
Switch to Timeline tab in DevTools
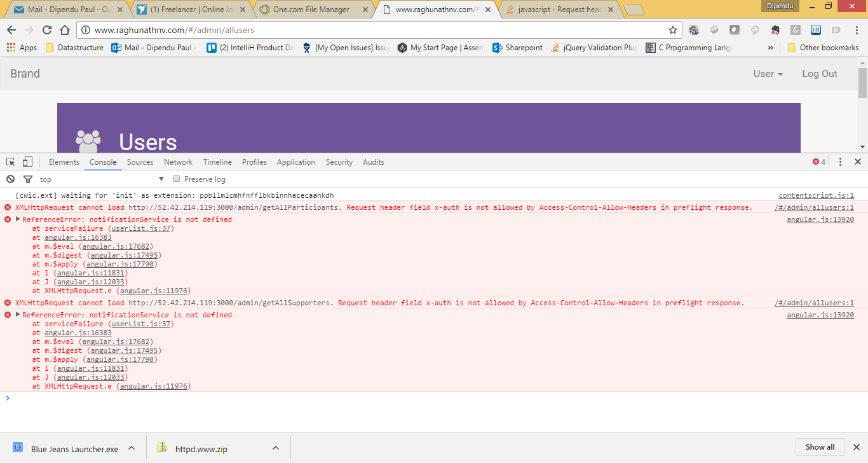tap(217, 162)
